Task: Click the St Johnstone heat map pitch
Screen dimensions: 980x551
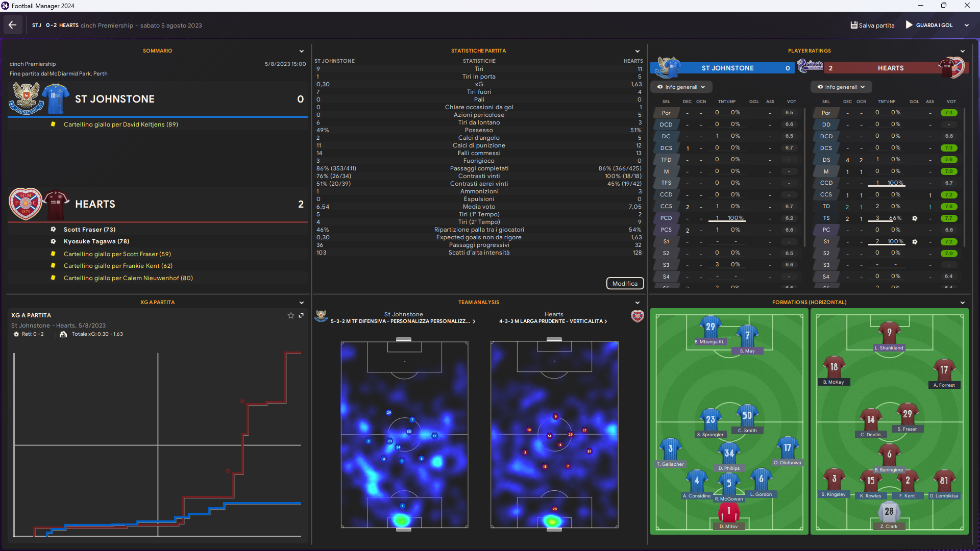Action: click(x=404, y=434)
